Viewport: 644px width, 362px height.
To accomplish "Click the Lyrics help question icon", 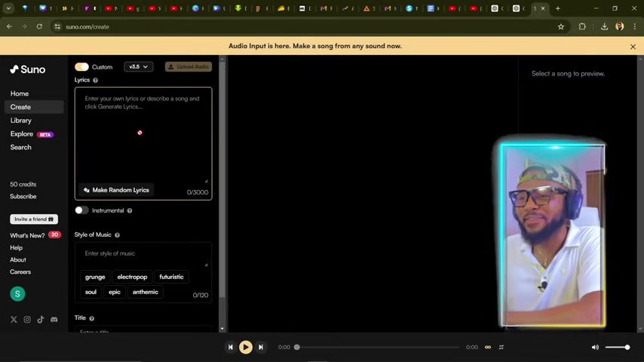I will (95, 80).
